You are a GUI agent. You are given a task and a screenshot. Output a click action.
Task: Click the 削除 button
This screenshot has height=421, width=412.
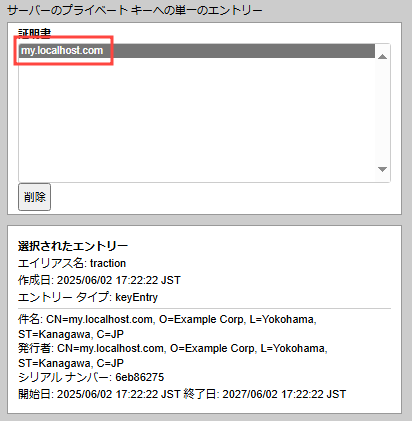tap(34, 197)
